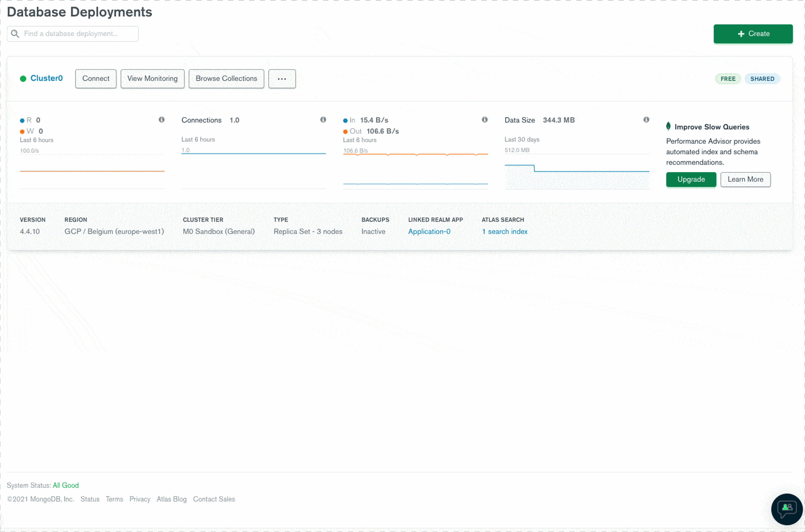Screen dimensions: 805x532
Task: Click the Connections 1.0 value
Action: tap(234, 120)
